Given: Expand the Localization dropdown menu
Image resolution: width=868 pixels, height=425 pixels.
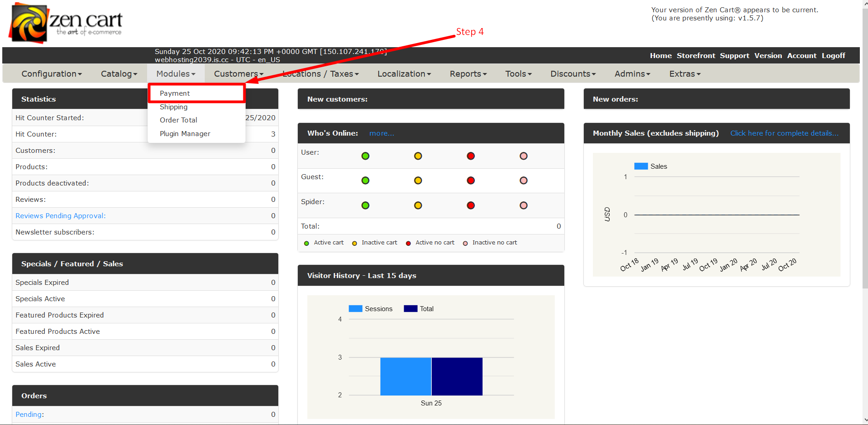Looking at the screenshot, I should pyautogui.click(x=404, y=74).
